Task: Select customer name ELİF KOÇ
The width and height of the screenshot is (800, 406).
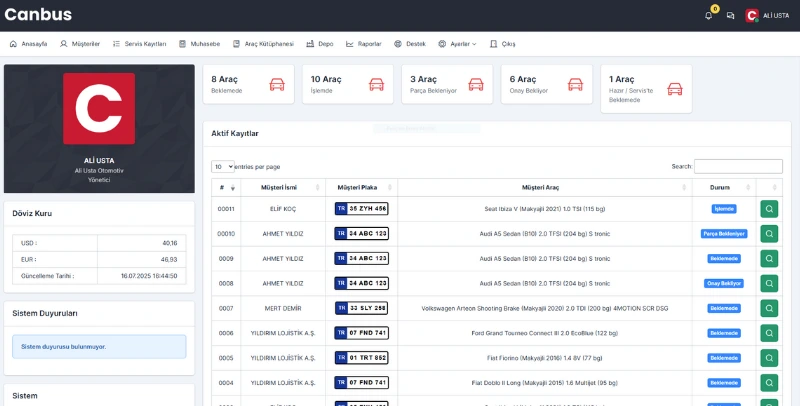Action: 283,209
